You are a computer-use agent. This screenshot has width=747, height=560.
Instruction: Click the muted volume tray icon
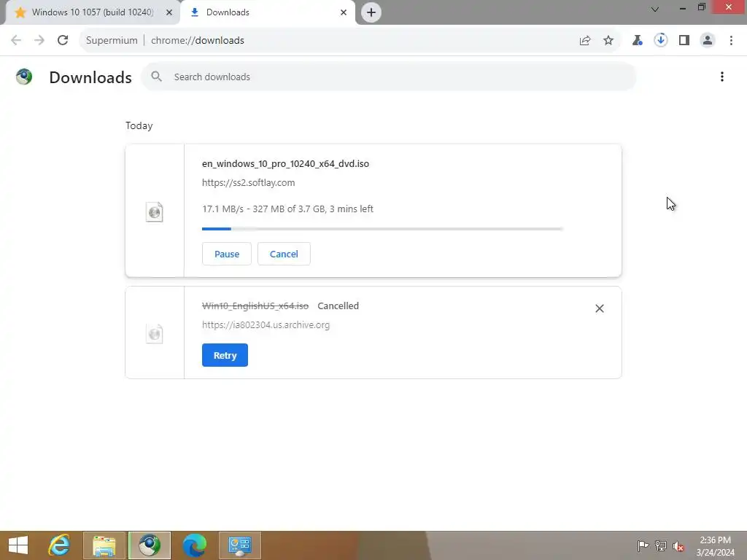pyautogui.click(x=678, y=545)
